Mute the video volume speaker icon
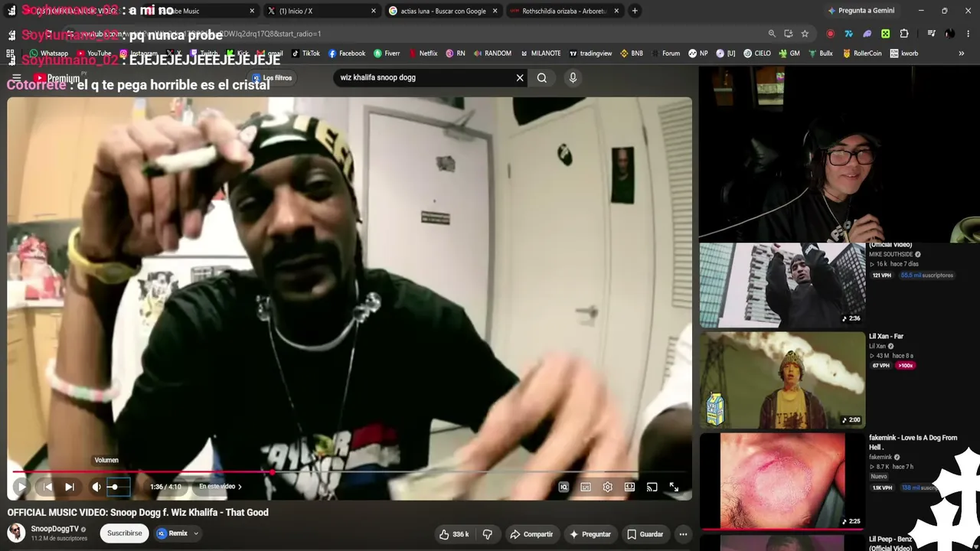The image size is (980, 551). [96, 487]
